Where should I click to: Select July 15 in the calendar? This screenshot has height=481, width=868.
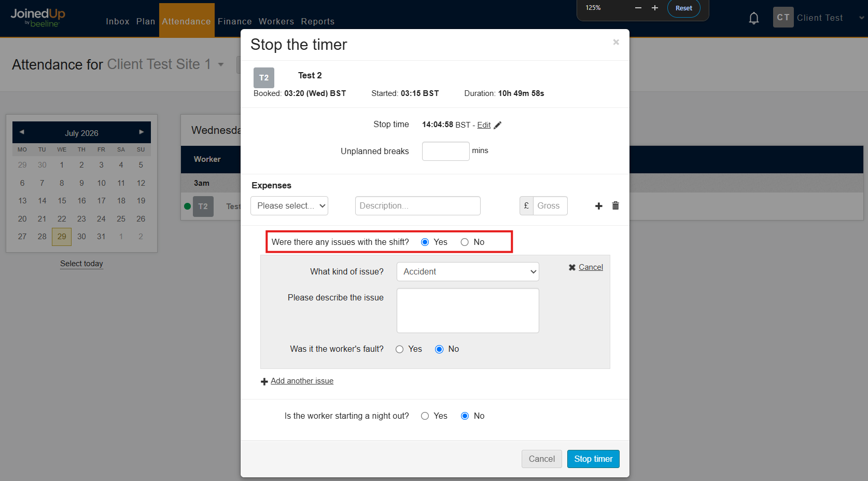(x=62, y=201)
